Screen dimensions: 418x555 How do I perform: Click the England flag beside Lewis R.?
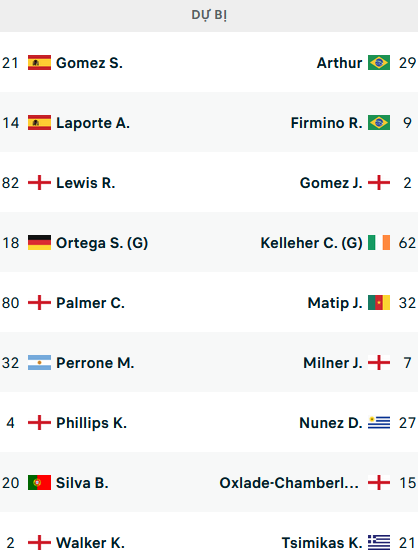pyautogui.click(x=39, y=183)
